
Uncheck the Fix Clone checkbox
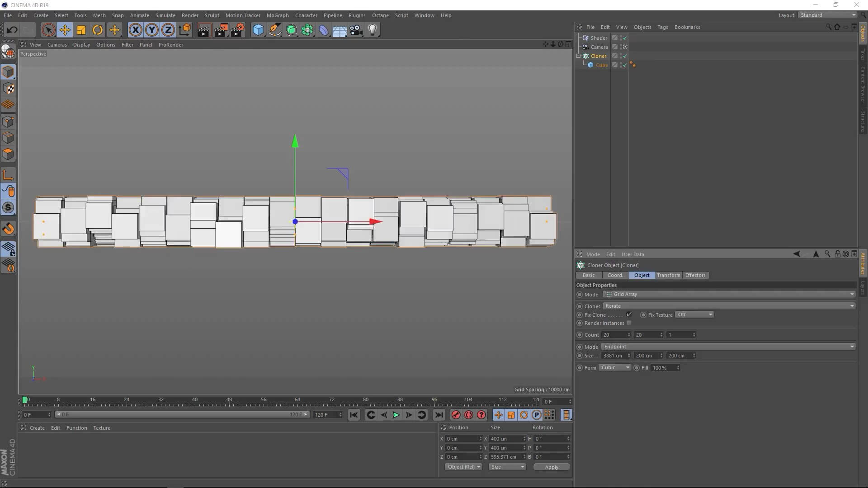point(629,314)
